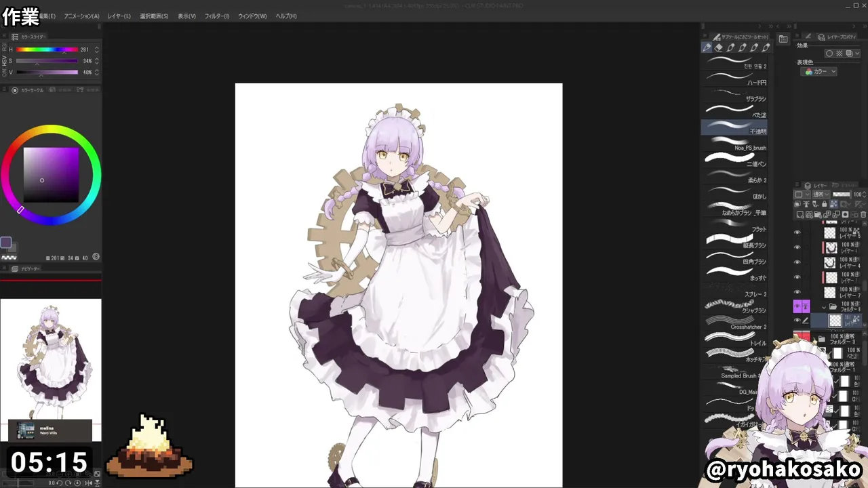Select the ほかし brush
868x488 pixels.
734,193
